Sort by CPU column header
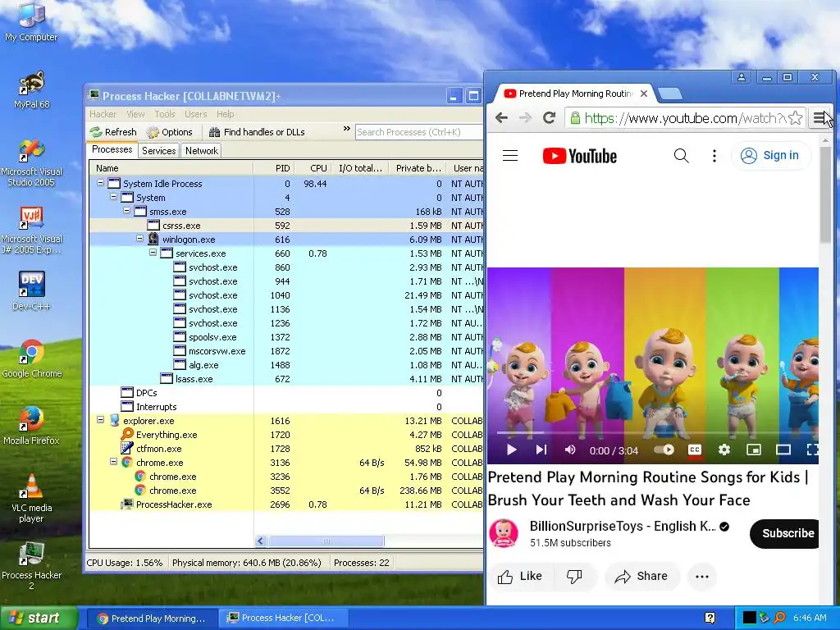 point(313,168)
